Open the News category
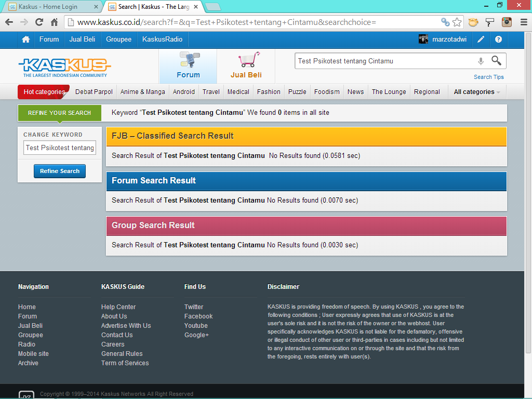 point(355,92)
